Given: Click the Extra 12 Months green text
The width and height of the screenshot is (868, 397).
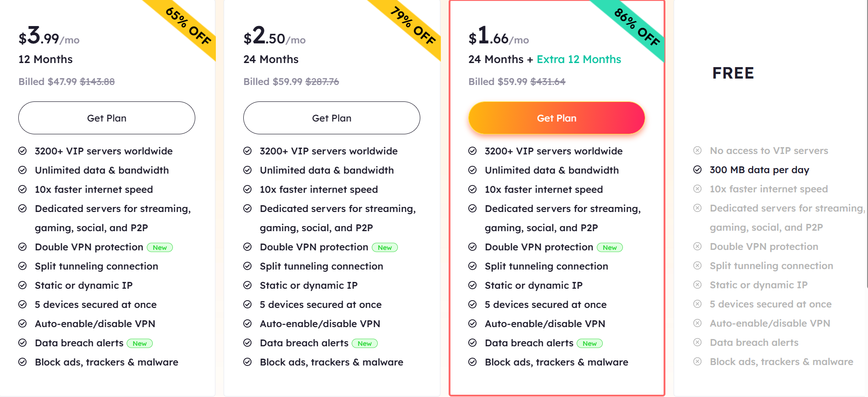Looking at the screenshot, I should pos(579,59).
